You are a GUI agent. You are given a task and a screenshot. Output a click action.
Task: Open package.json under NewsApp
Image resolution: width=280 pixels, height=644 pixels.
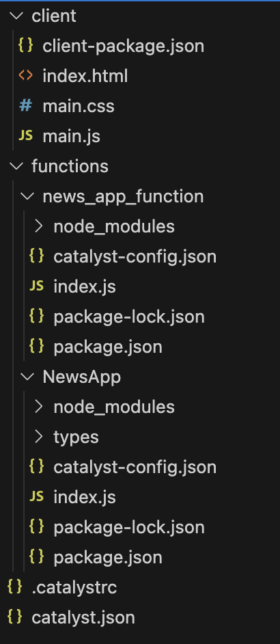(108, 557)
